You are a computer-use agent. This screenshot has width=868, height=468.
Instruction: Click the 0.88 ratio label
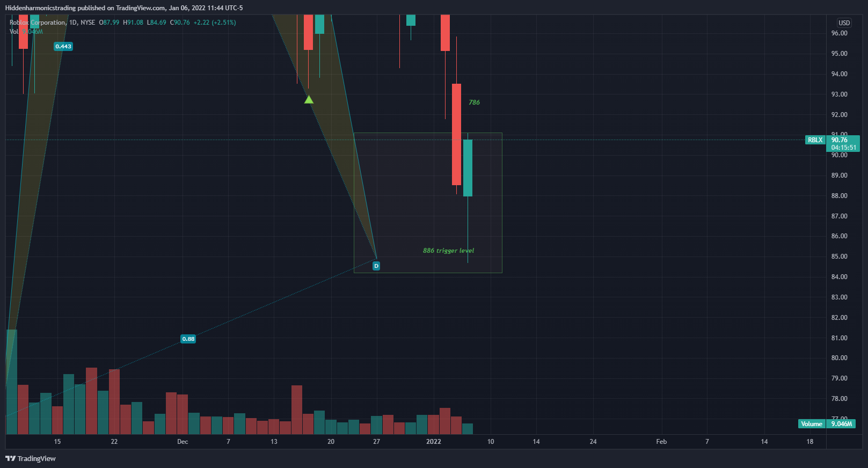point(188,339)
